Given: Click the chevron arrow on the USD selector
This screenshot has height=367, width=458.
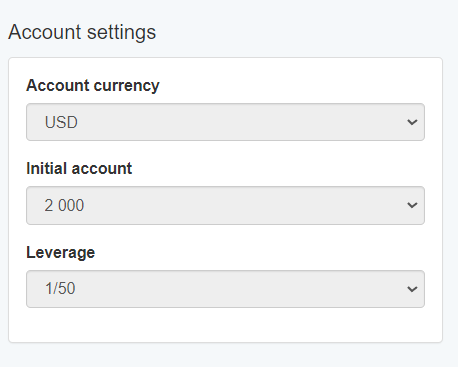Looking at the screenshot, I should tap(412, 122).
